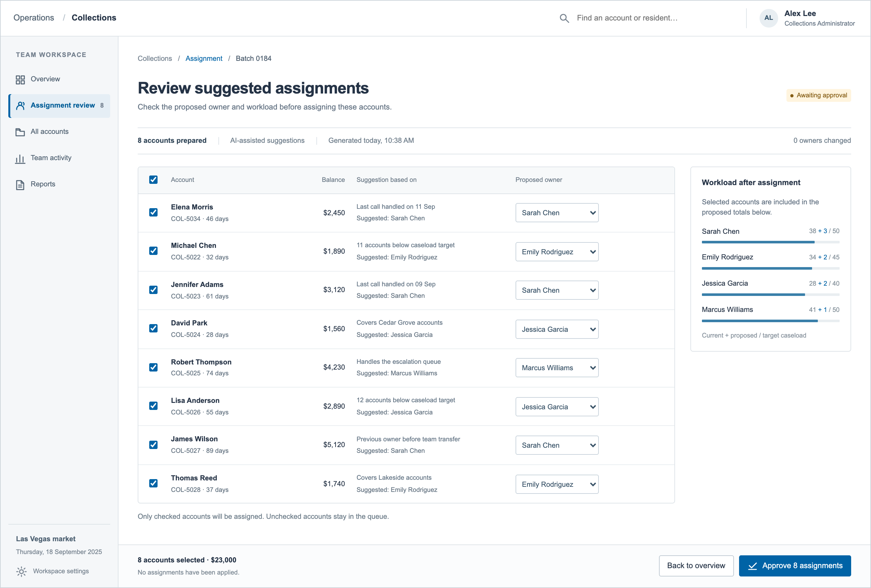Uncheck the David Park account checkbox

[x=153, y=328]
